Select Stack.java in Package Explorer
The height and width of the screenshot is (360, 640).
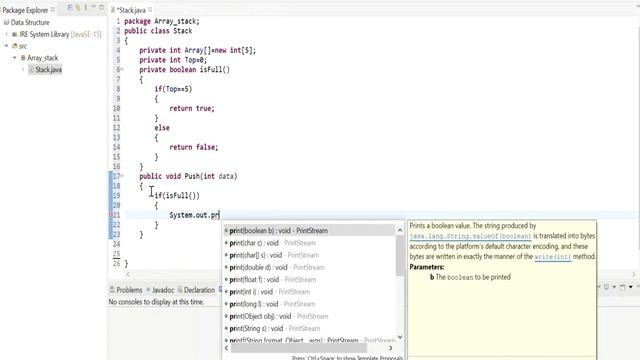49,70
